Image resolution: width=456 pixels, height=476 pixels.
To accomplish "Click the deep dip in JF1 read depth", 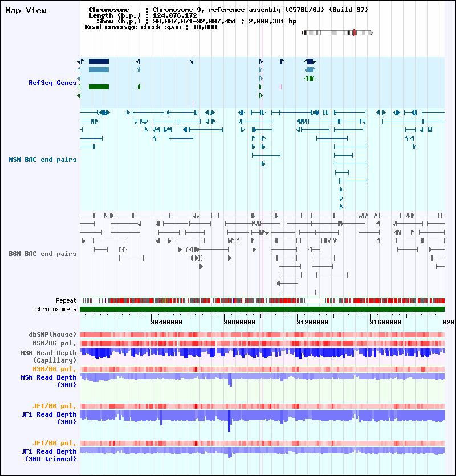I will pyautogui.click(x=229, y=421).
